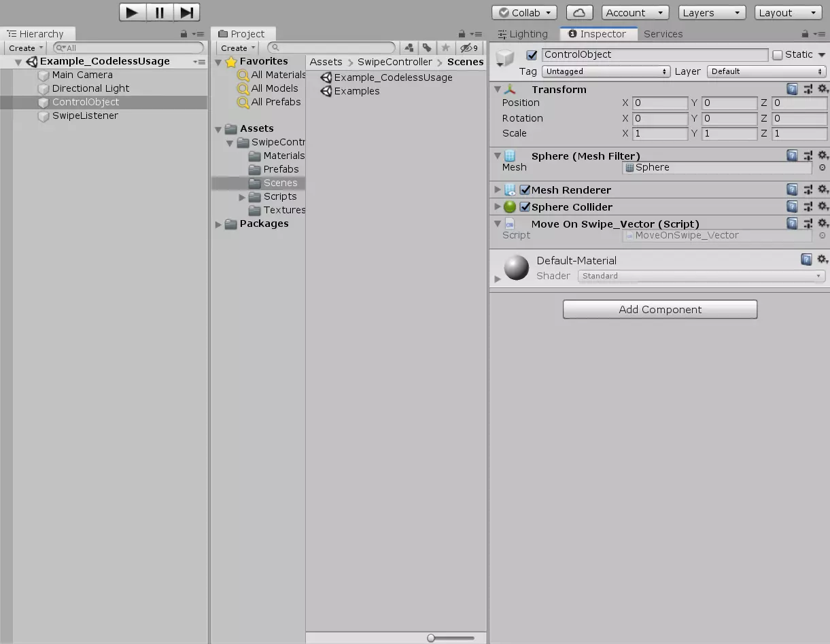Open the Layers dropdown
This screenshot has height=644, width=830.
tap(712, 13)
